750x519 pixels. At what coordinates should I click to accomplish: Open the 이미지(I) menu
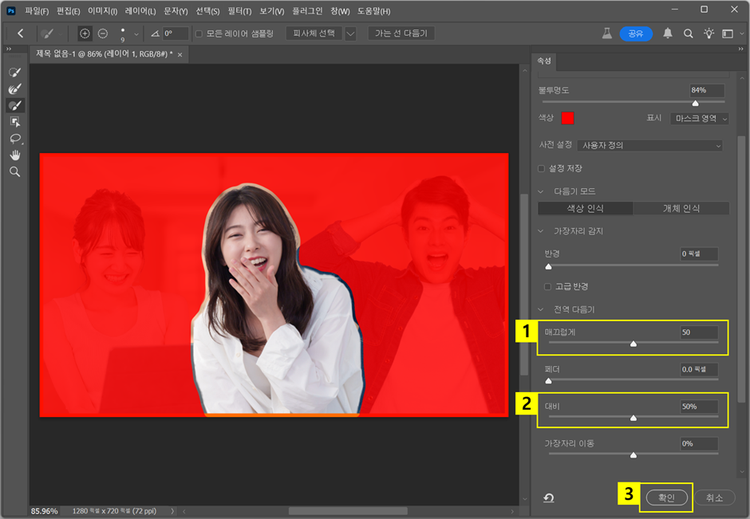tap(102, 10)
